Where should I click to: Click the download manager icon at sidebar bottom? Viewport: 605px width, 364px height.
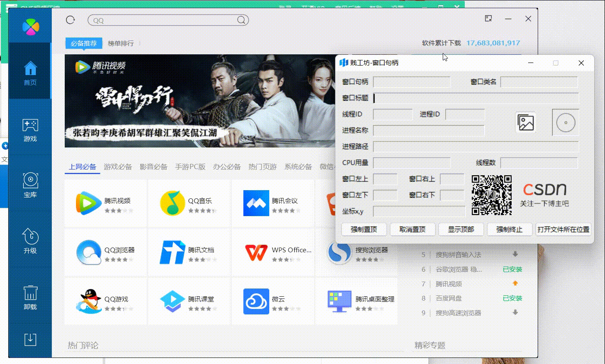30,340
